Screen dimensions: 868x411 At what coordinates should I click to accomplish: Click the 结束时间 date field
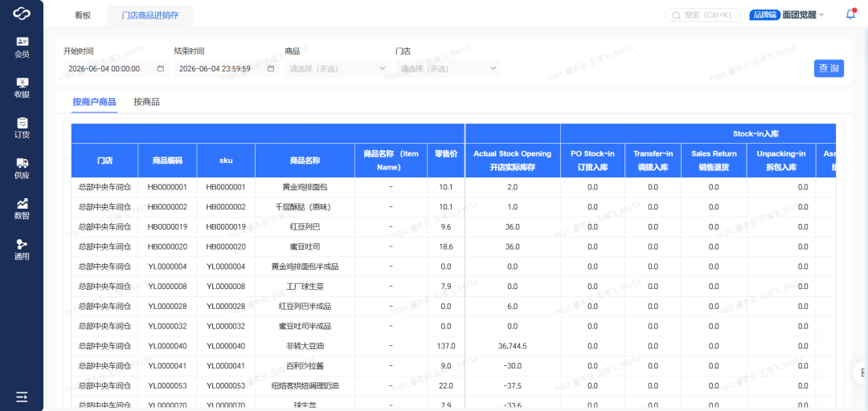[227, 68]
